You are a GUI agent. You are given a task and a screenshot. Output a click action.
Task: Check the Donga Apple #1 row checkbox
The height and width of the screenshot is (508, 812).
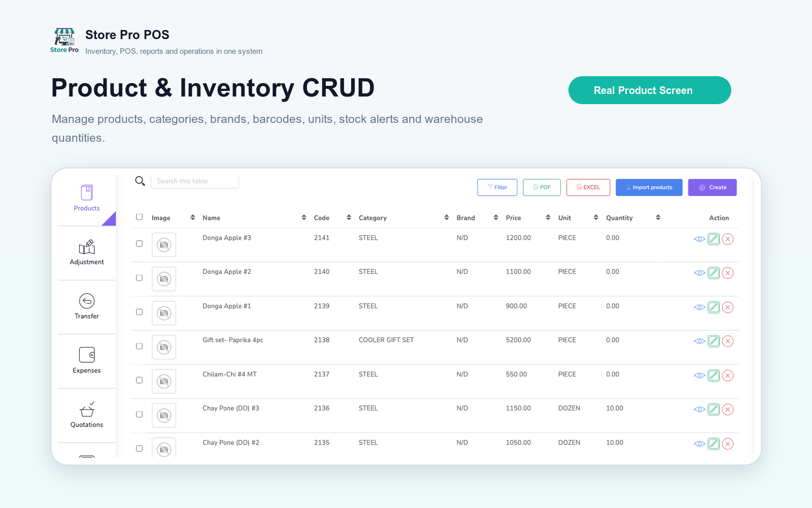(140, 312)
